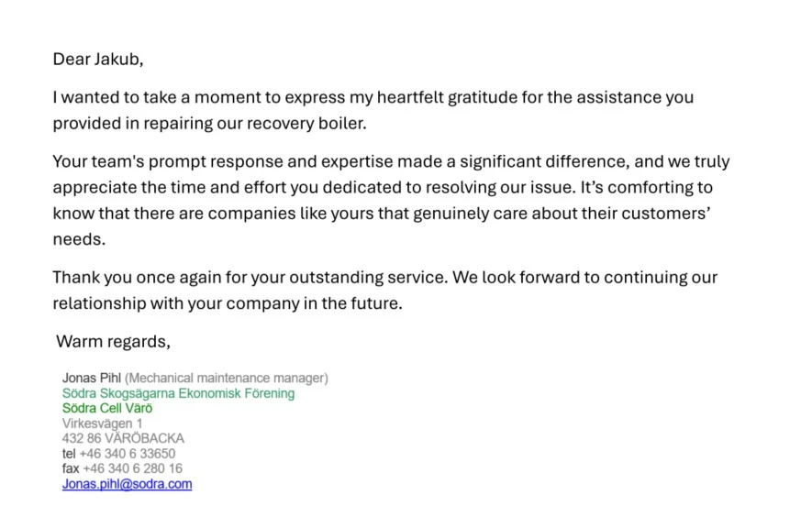
Task: Click the postal line 432 86 VÄRÖBACKA
Action: click(123, 438)
